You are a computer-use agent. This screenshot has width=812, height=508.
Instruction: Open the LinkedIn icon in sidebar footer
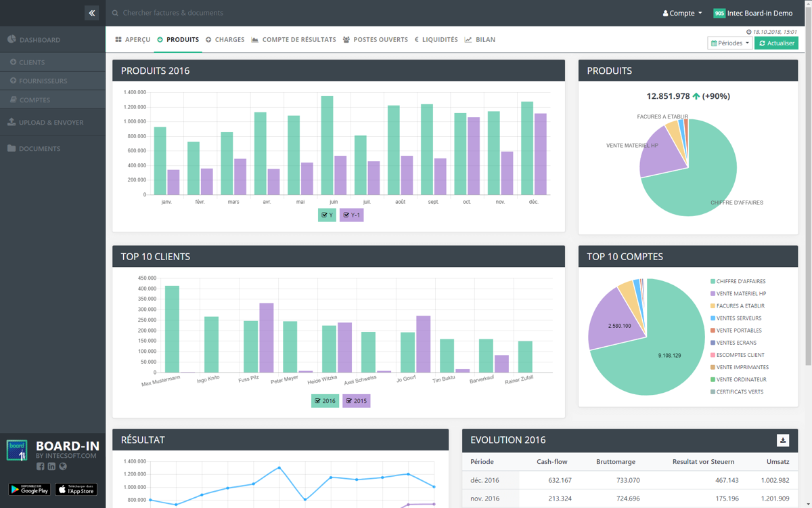tap(51, 466)
